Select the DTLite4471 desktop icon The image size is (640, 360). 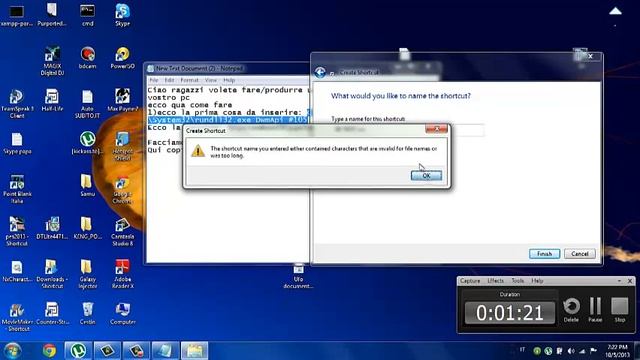tap(52, 228)
